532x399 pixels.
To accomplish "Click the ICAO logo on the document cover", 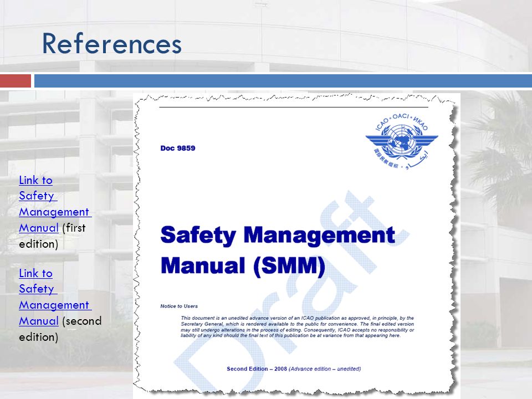I will (x=402, y=141).
